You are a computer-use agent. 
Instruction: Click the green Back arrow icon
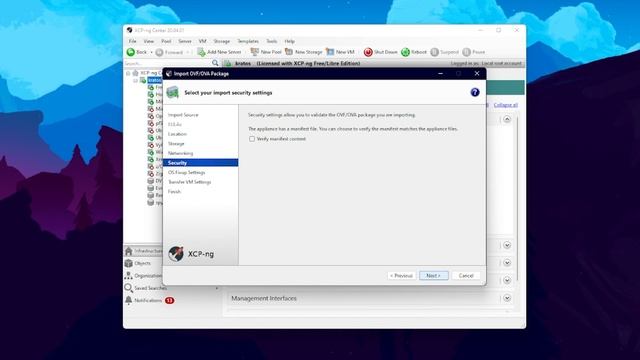131,52
